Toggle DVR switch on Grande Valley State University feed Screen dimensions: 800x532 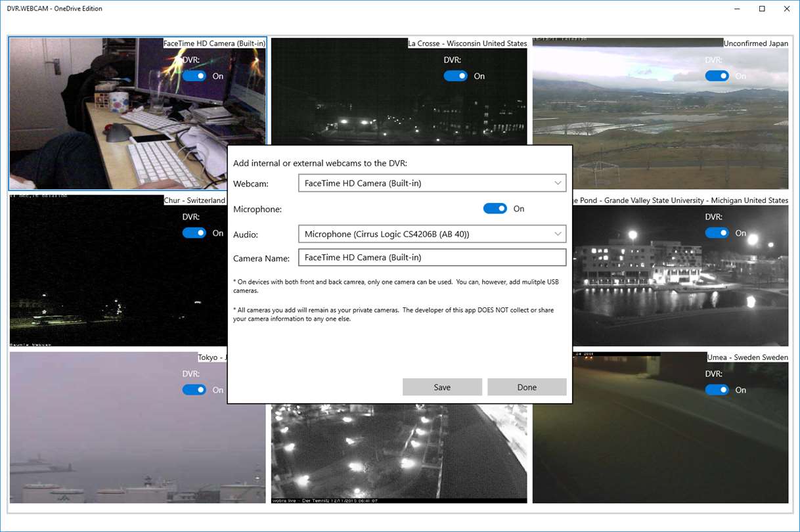tap(717, 233)
